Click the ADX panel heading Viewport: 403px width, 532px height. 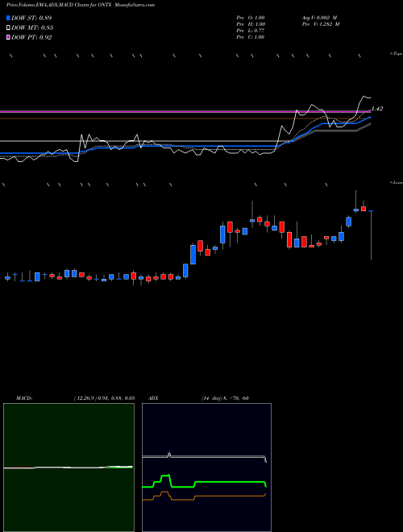[153, 398]
